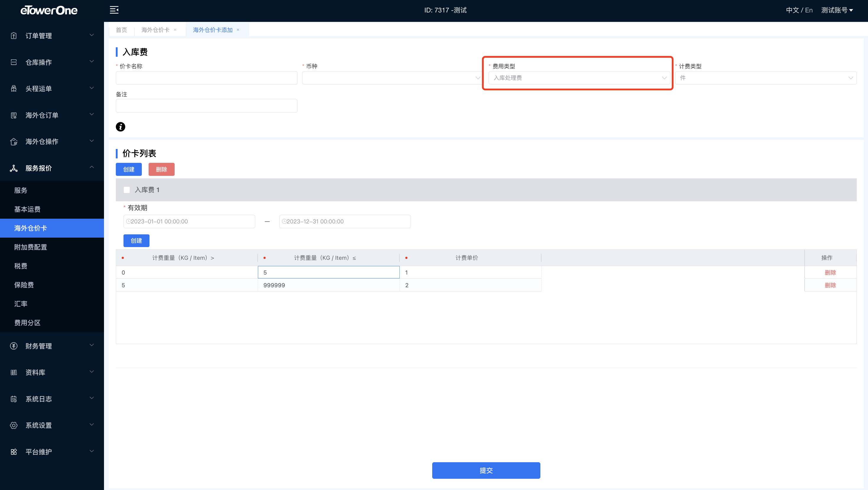Open 汇率 submenu item
The image size is (868, 490).
tap(52, 304)
